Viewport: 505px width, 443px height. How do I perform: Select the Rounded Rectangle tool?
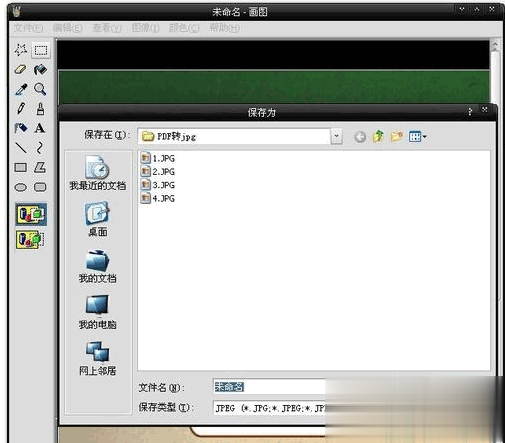click(40, 187)
